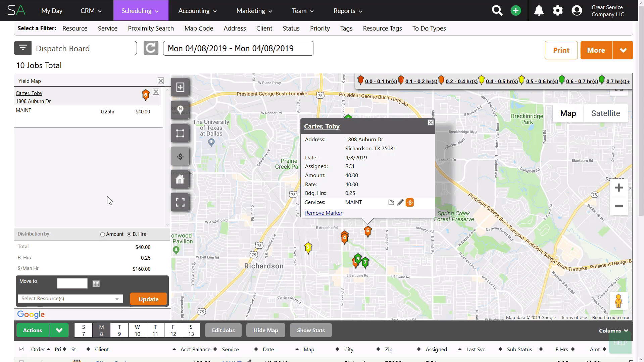Click the Street View pegman icon
Image resolution: width=644 pixels, height=362 pixels.
[618, 301]
